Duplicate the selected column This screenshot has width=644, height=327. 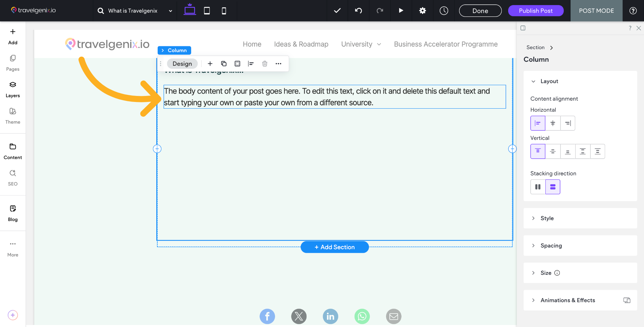coord(224,64)
